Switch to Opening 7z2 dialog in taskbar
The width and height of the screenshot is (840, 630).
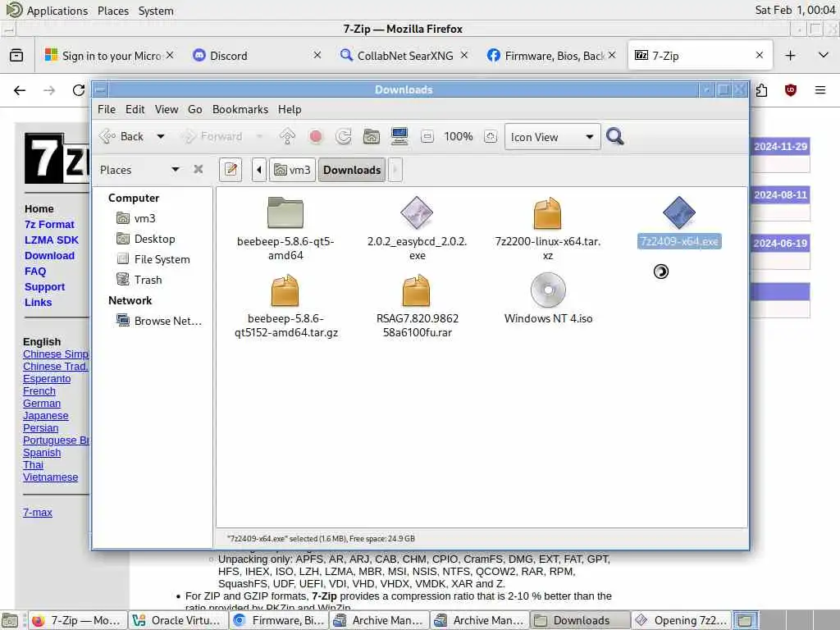tap(681, 620)
